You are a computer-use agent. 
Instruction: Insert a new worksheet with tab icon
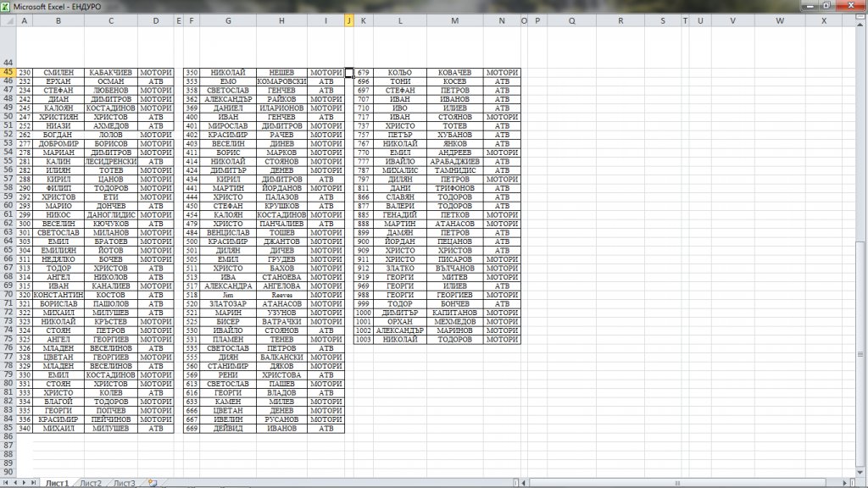click(x=153, y=483)
